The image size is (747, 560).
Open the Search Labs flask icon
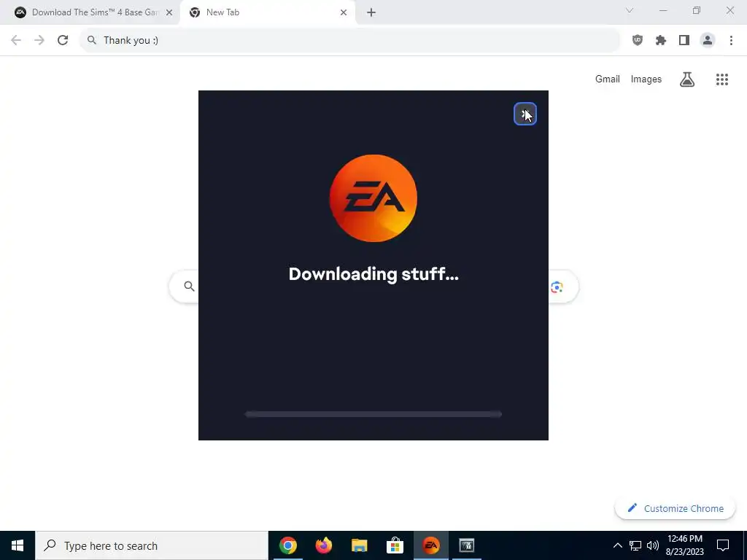[687, 79]
